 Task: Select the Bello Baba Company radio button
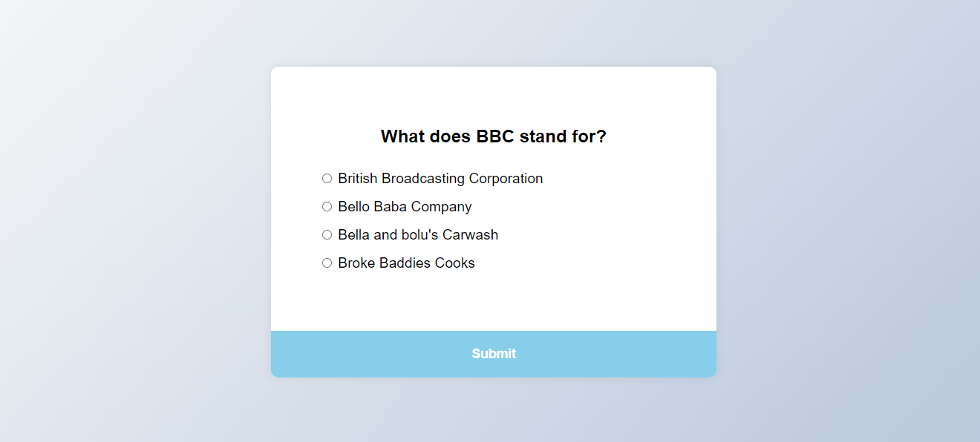[327, 207]
